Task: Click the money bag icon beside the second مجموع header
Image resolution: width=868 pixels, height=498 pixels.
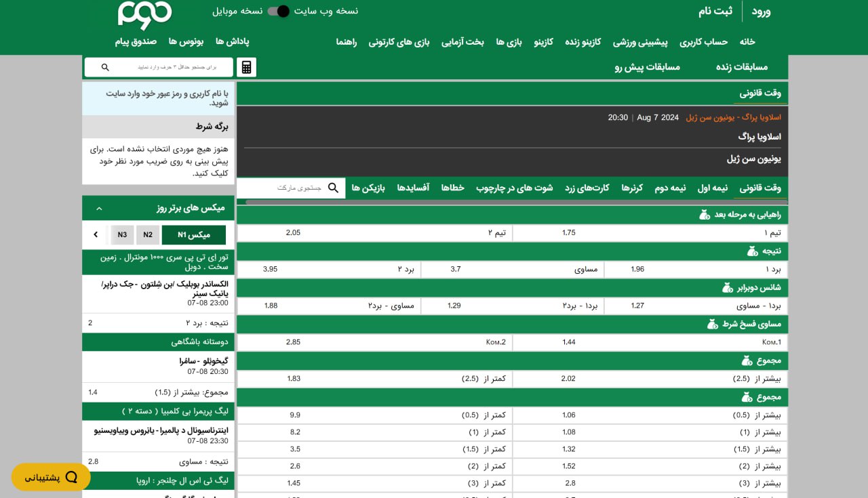Action: [x=747, y=397]
